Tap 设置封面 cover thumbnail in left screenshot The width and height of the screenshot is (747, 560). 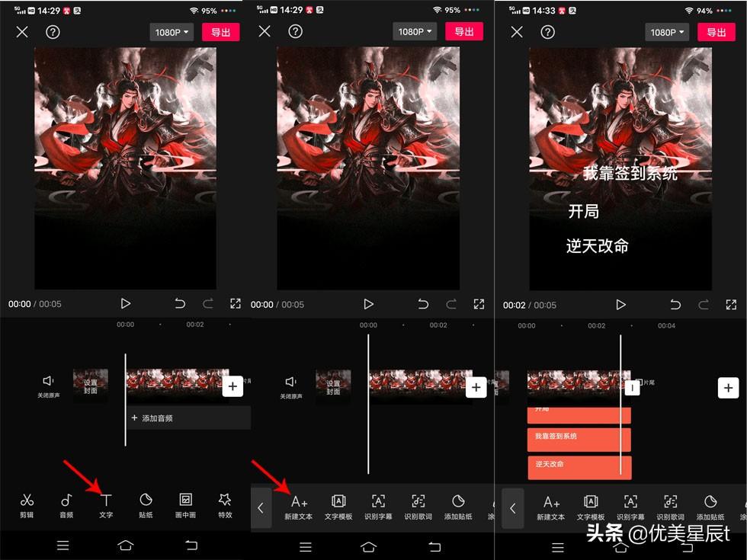click(91, 386)
